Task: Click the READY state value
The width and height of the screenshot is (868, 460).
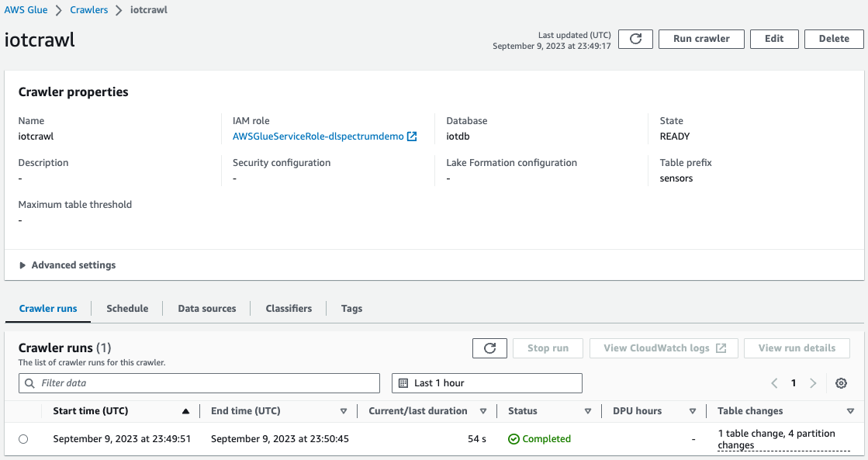Action: 675,137
